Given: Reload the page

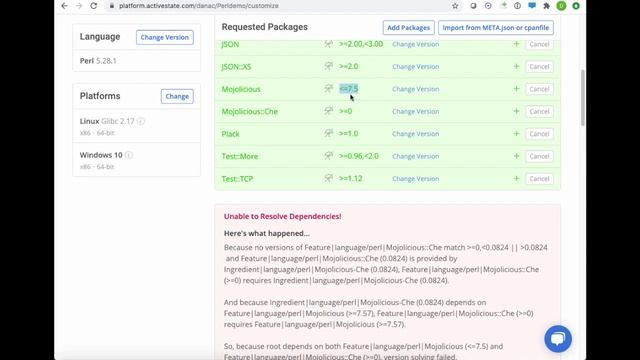Looking at the screenshot, I should coord(93,6).
